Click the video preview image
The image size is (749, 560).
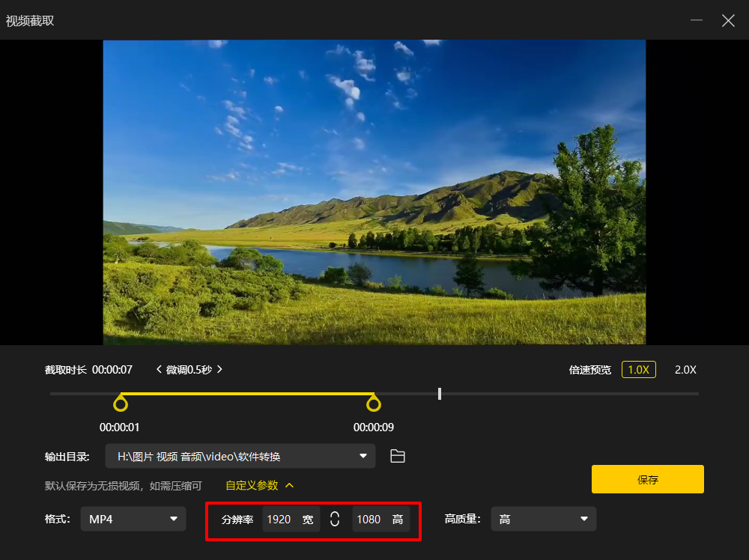tap(374, 192)
